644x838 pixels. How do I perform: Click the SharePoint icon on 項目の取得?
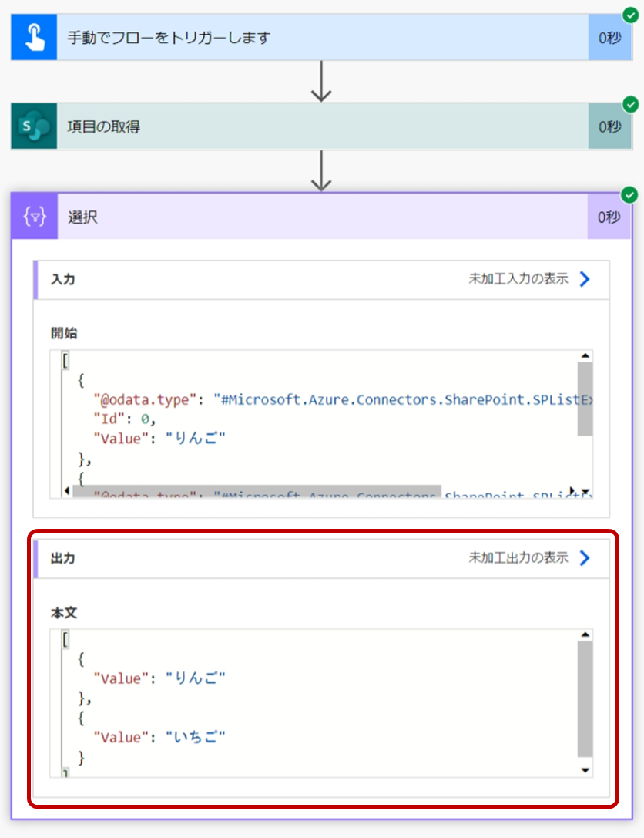34,126
